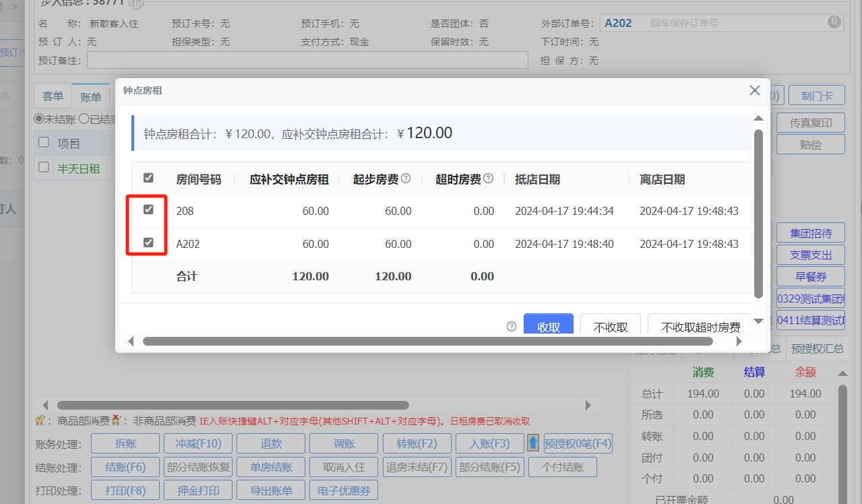The width and height of the screenshot is (862, 504).
Task: Click the bill list scrollbar right arrow
Action: 588,405
